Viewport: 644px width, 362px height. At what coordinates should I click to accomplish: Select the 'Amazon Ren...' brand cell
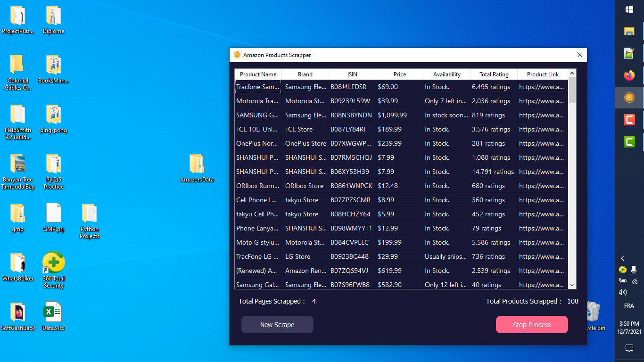click(305, 271)
